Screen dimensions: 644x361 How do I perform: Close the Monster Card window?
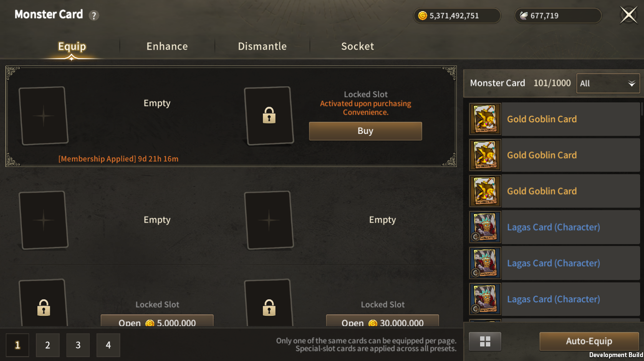(628, 15)
